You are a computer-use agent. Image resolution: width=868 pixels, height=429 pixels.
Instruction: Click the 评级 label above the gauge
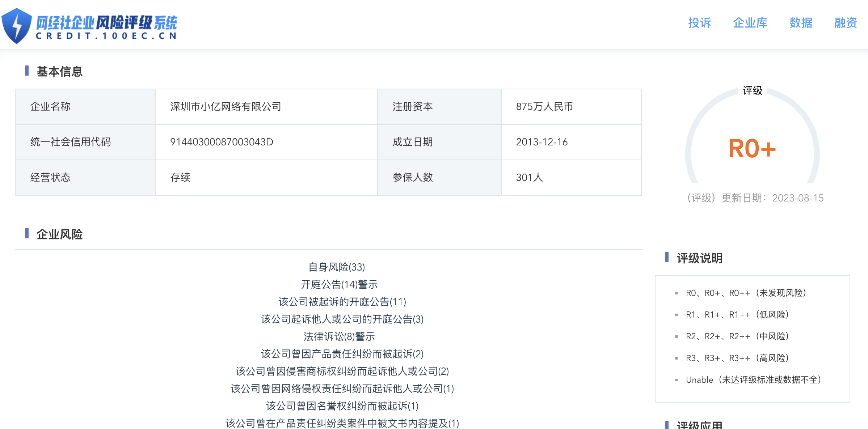click(752, 90)
